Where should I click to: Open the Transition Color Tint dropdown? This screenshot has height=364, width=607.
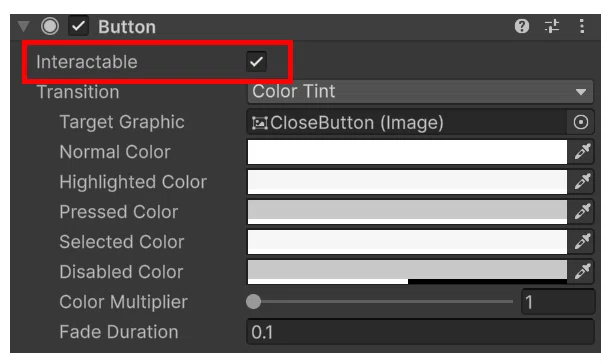click(x=420, y=92)
